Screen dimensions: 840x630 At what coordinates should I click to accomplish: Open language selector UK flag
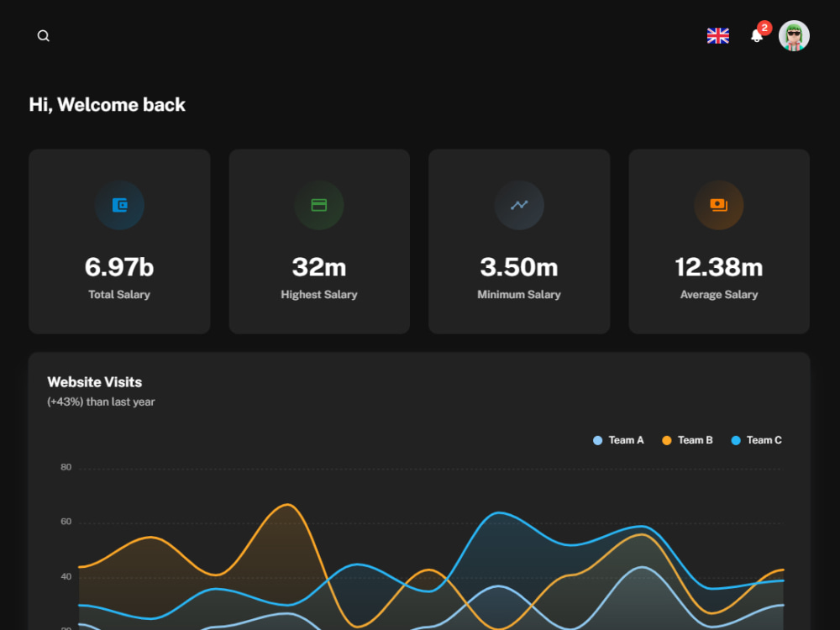click(718, 36)
